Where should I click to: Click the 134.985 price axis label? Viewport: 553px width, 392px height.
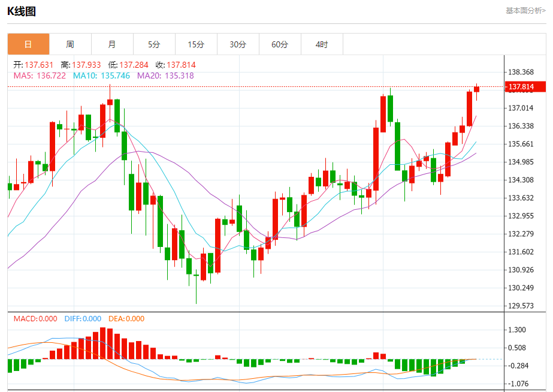(x=521, y=162)
